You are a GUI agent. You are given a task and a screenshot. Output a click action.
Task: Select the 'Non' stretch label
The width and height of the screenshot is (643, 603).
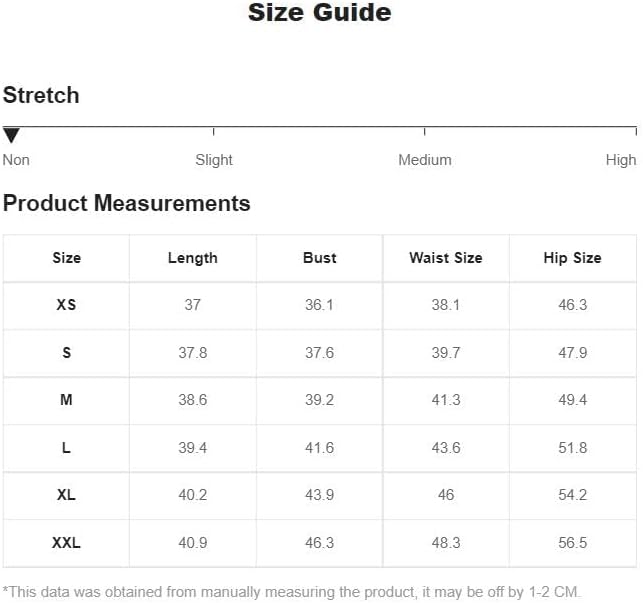click(x=16, y=160)
